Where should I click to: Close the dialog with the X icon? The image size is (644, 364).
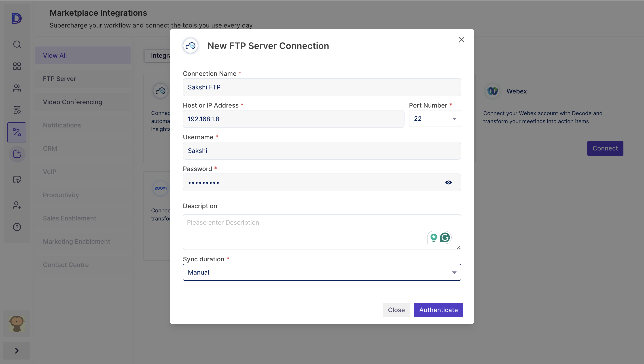(461, 40)
